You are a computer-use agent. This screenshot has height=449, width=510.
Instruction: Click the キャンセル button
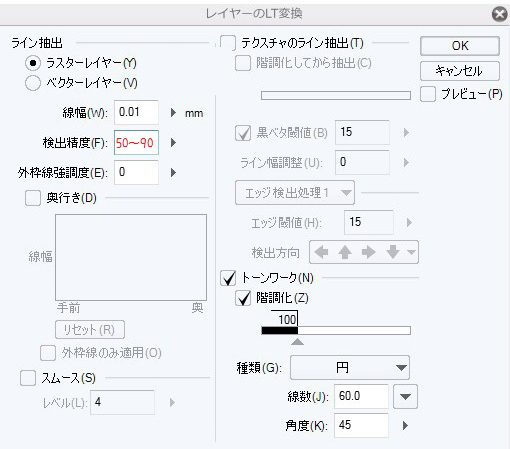(x=460, y=71)
